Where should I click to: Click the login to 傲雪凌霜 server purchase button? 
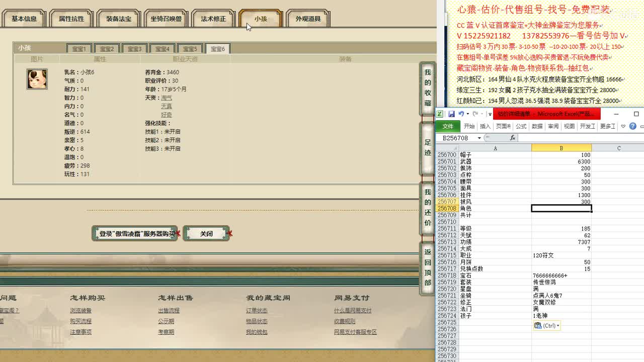pos(135,233)
